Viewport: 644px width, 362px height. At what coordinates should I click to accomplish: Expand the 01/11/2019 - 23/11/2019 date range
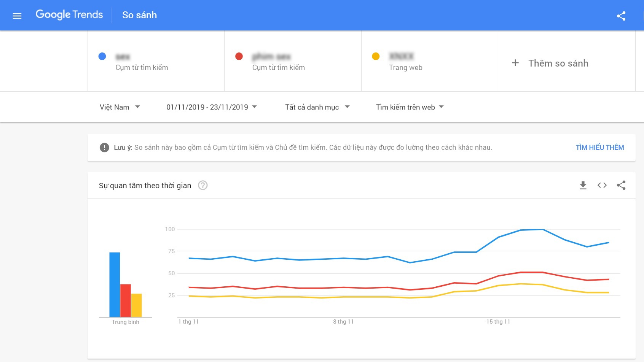coord(211,107)
